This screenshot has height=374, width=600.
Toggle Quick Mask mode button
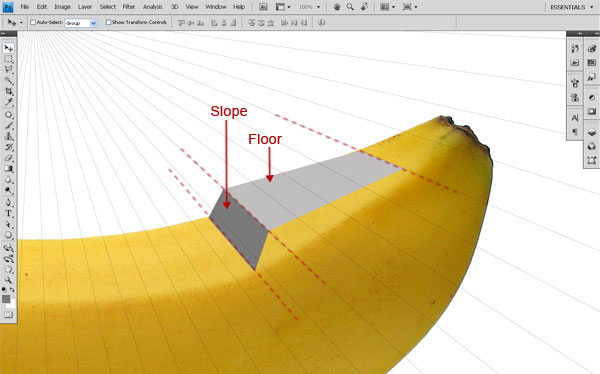(x=8, y=315)
